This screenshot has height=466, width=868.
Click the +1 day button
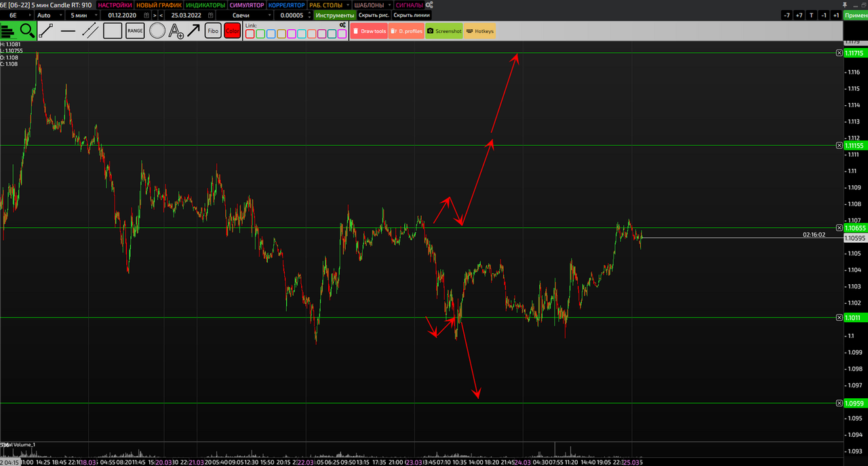(835, 15)
